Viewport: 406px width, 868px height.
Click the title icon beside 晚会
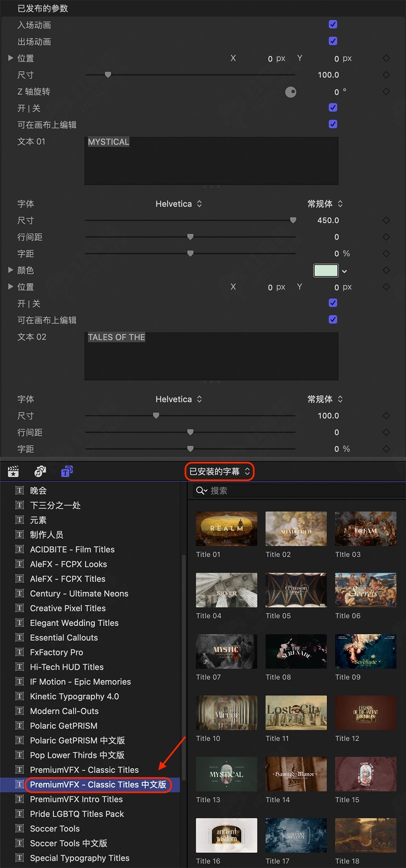[x=20, y=491]
